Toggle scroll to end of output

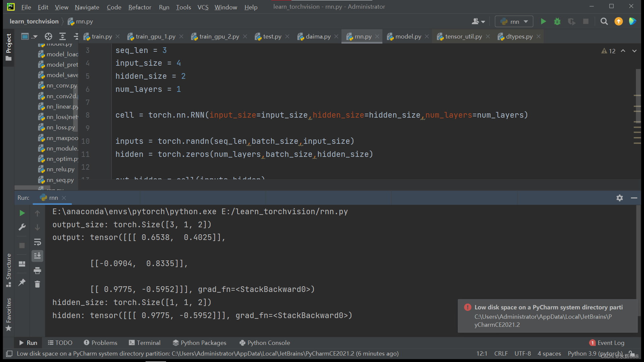point(37,256)
